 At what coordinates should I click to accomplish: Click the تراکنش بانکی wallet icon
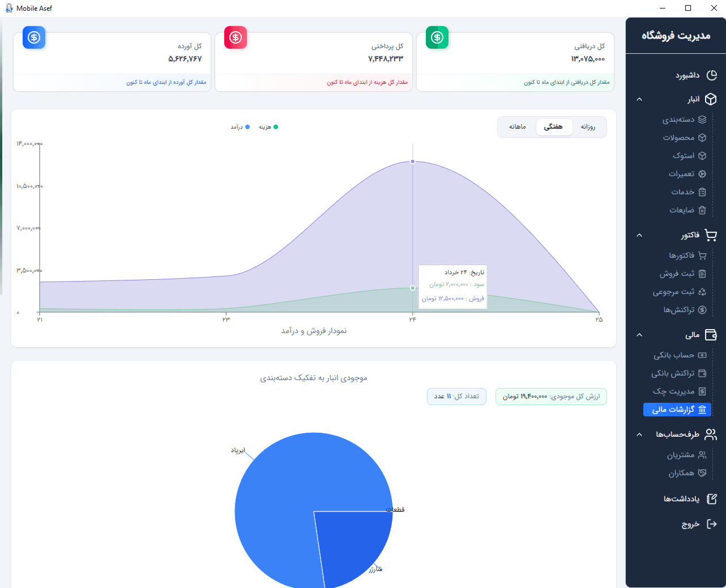tap(702, 373)
